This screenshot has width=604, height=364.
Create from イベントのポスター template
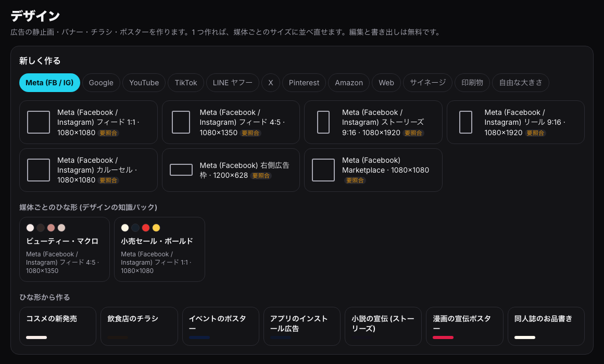(x=221, y=326)
